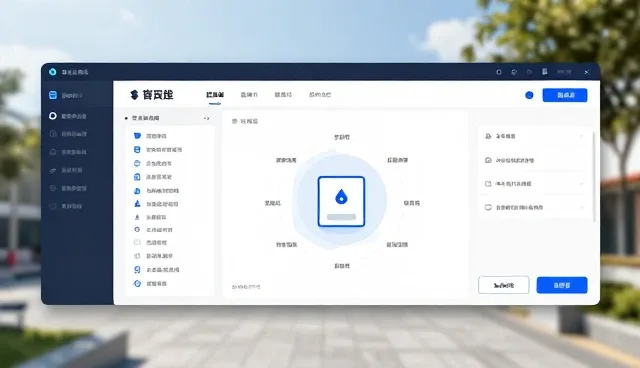This screenshot has height=368, width=640.
Task: Click the solid blue button at the panel bottom
Action: 562,285
